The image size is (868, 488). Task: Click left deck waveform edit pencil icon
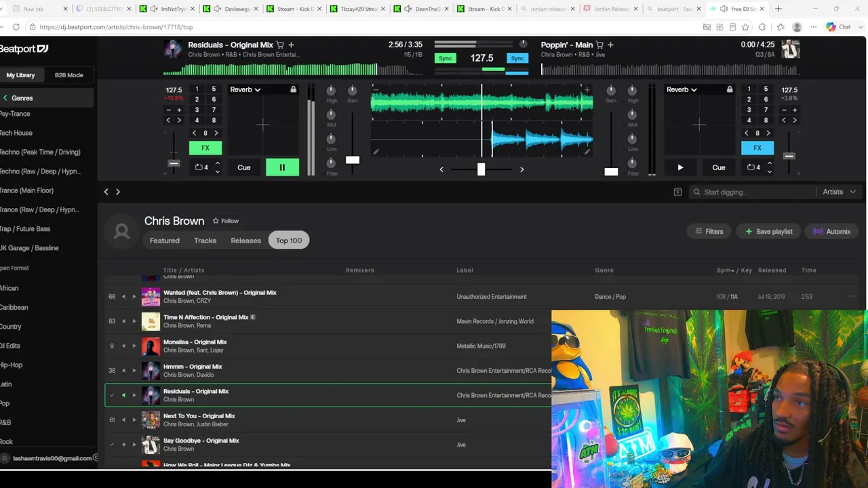coord(376,152)
